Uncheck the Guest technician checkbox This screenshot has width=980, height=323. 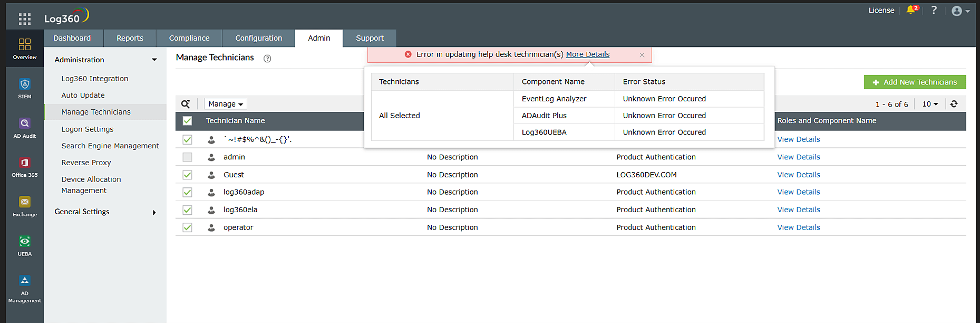[187, 175]
